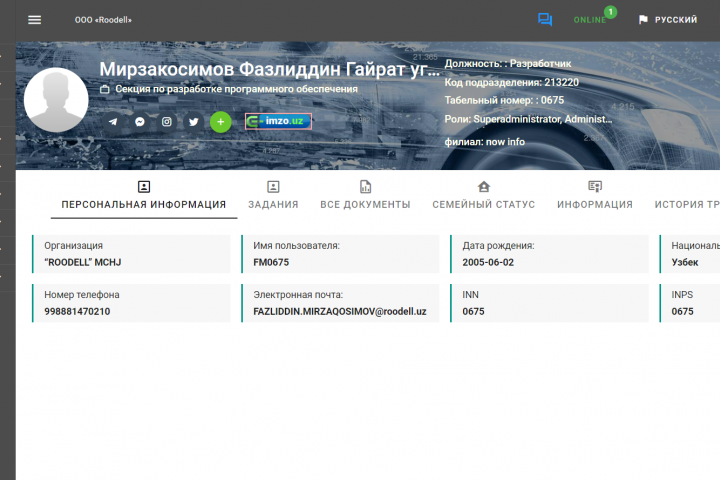Click the document chart icon above ВСЕ ДОКУМЕНТЫ

tap(366, 186)
